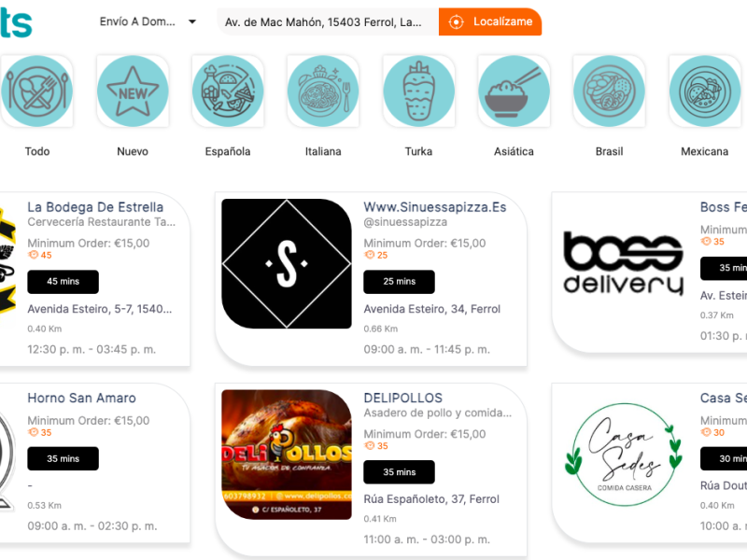Click the Delipollos chicken image
Screen dimensions: 747x560
tap(287, 455)
